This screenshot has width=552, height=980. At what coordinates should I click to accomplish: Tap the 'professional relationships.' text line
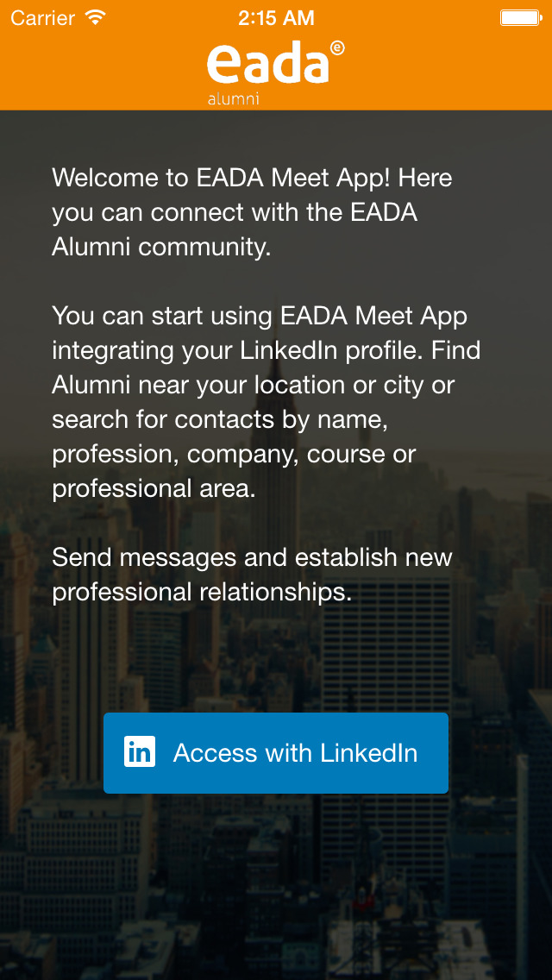[202, 592]
